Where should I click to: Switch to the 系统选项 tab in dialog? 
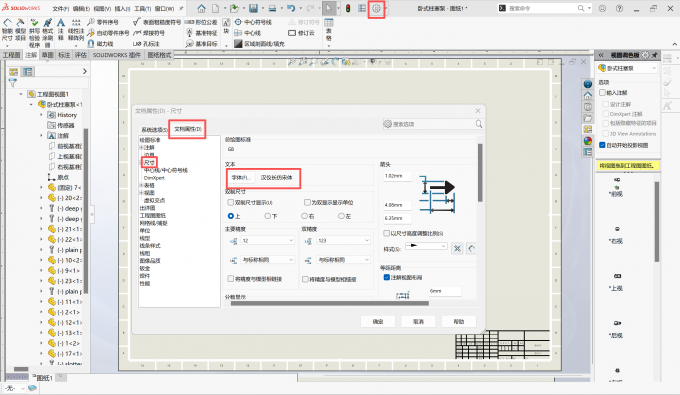[x=154, y=130]
